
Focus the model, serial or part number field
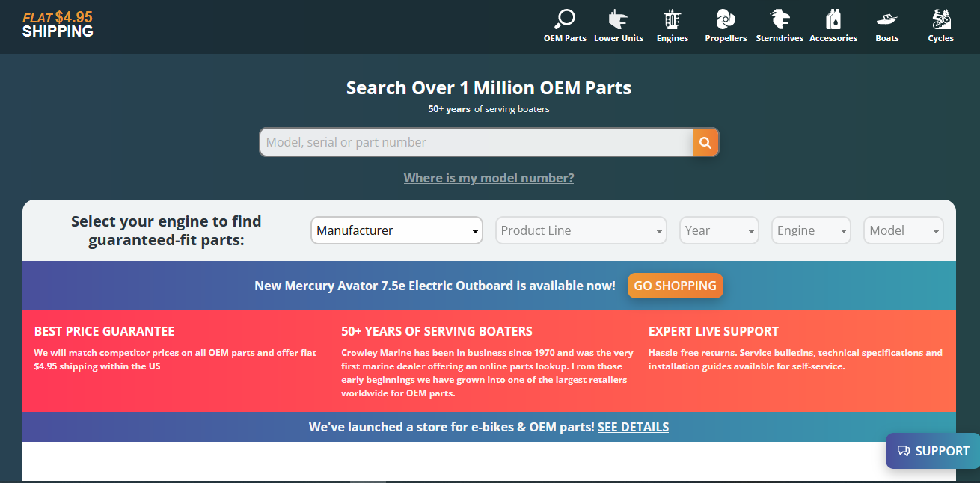476,142
